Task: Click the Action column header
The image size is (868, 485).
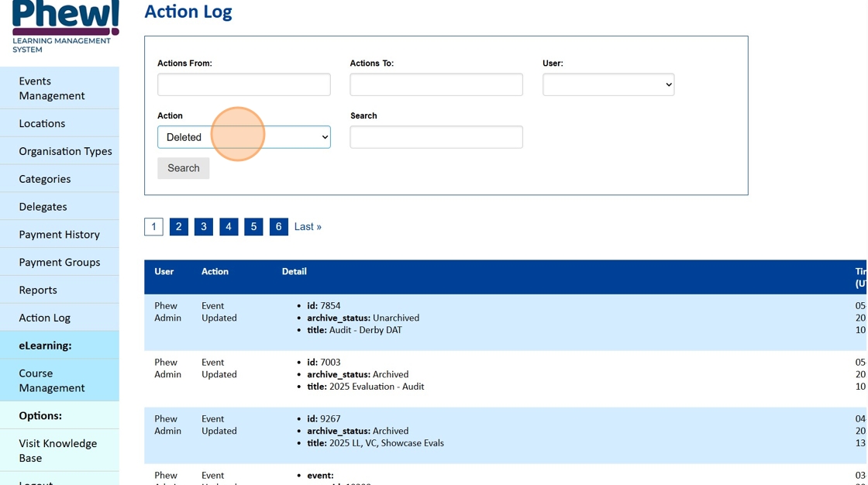Action: point(215,271)
